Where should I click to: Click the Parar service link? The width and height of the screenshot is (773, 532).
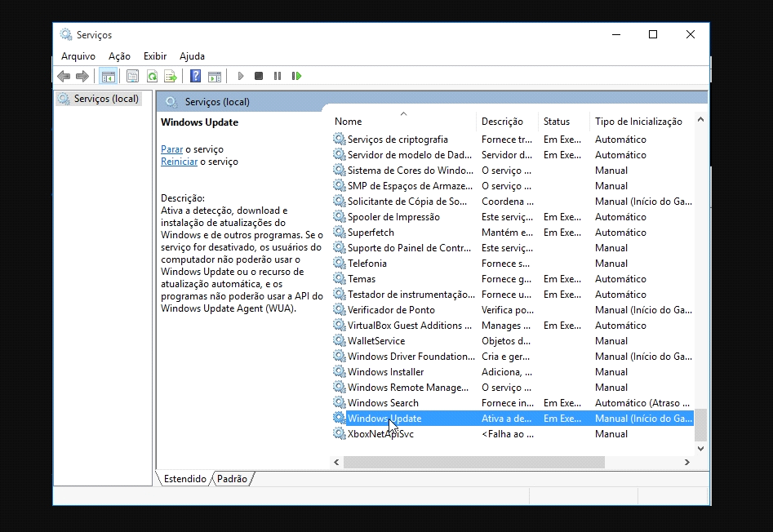(171, 149)
